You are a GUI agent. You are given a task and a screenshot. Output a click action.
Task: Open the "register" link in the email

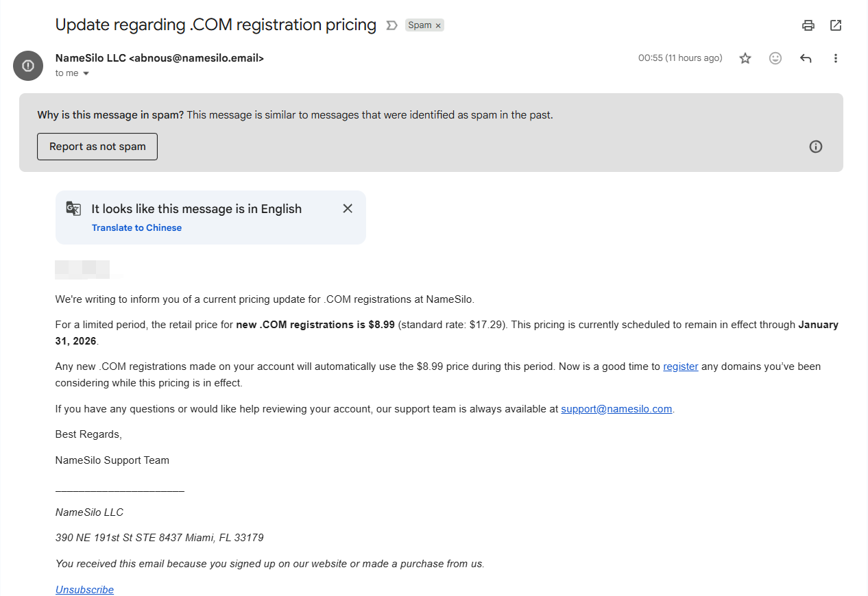tap(680, 367)
